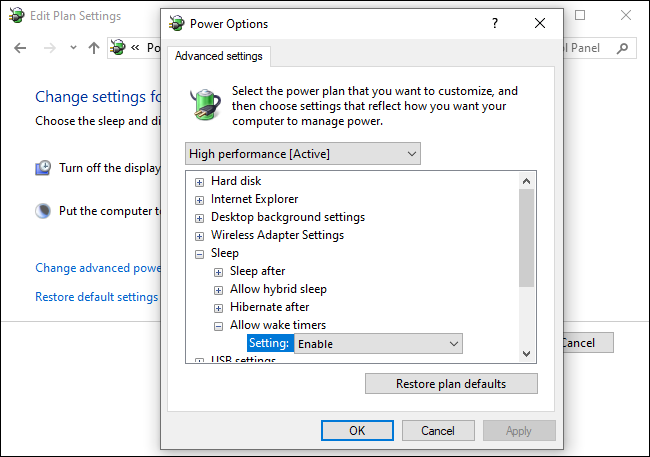Click the back arrow in Edit Plan Settings
This screenshot has height=457, width=650.
click(21, 48)
